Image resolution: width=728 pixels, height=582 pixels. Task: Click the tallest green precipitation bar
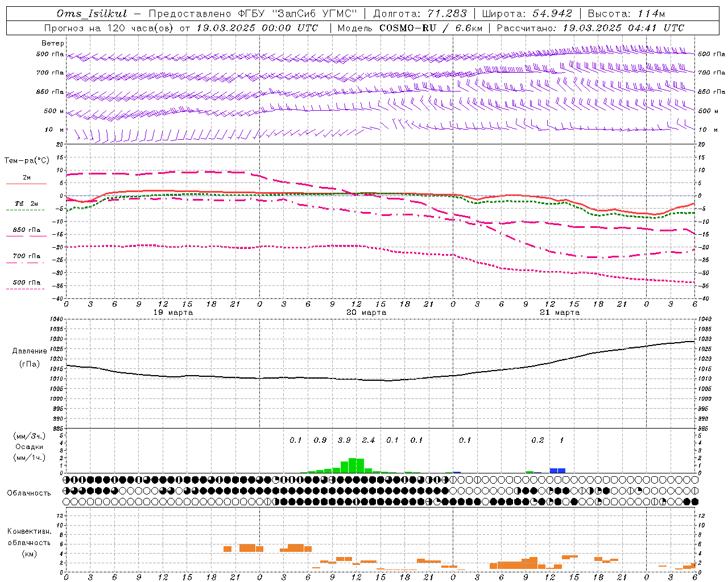352,465
